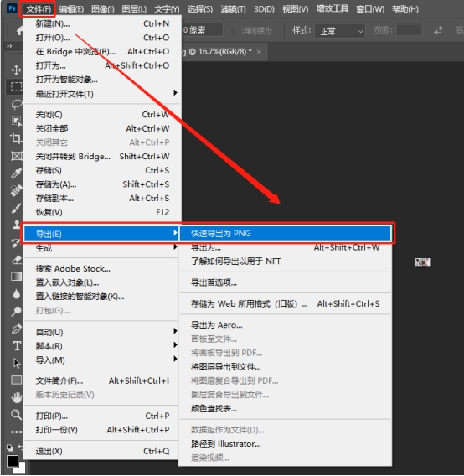Choose Export As in submenu

pyautogui.click(x=286, y=247)
